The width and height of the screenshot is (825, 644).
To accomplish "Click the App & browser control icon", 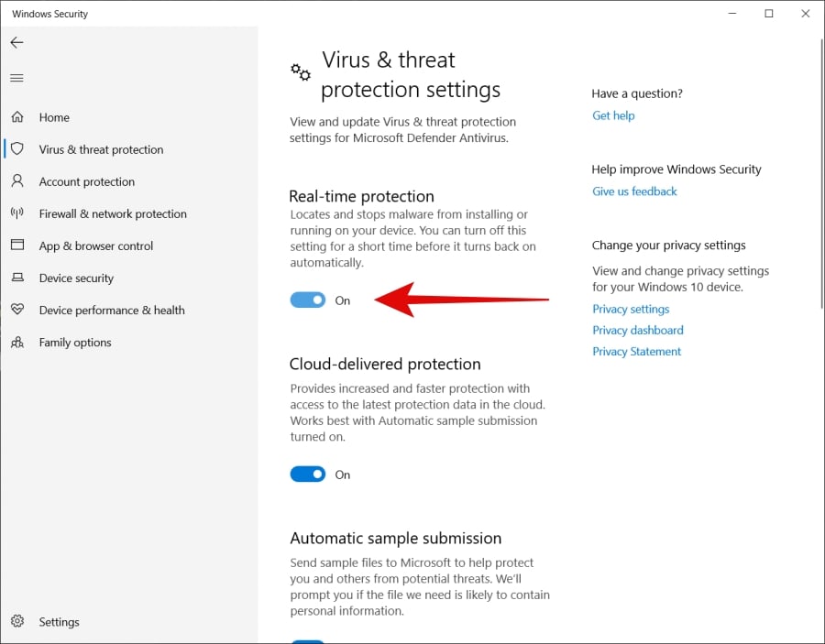I will point(17,245).
